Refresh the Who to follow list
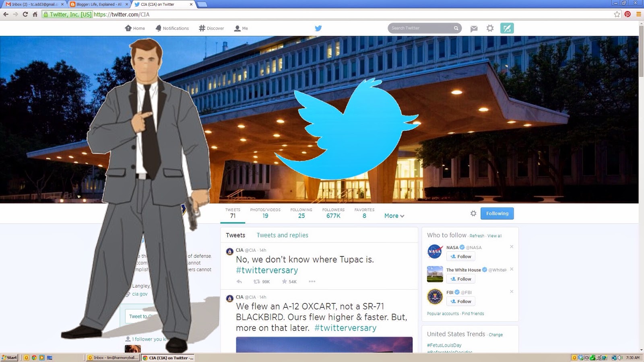The width and height of the screenshot is (644, 362). pyautogui.click(x=477, y=236)
